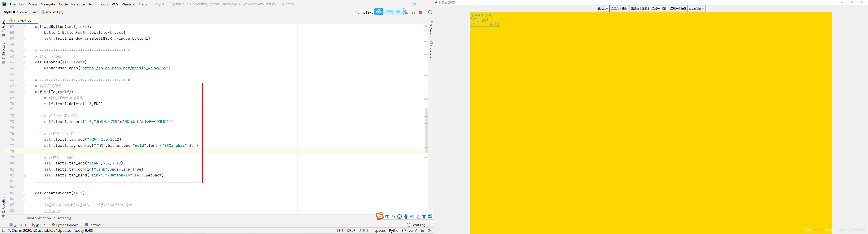Click 增加一个按钮 button in Tk window
The height and width of the screenshot is (234, 868).
click(678, 9)
